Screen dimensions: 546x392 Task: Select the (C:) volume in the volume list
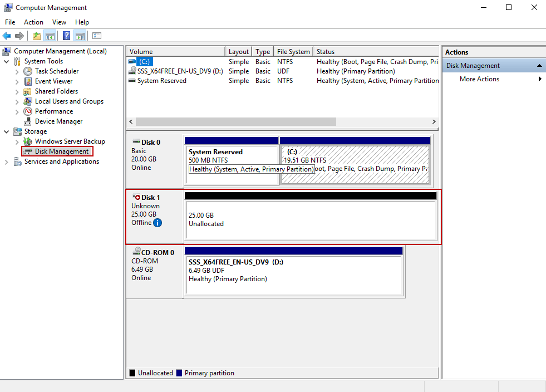click(144, 61)
